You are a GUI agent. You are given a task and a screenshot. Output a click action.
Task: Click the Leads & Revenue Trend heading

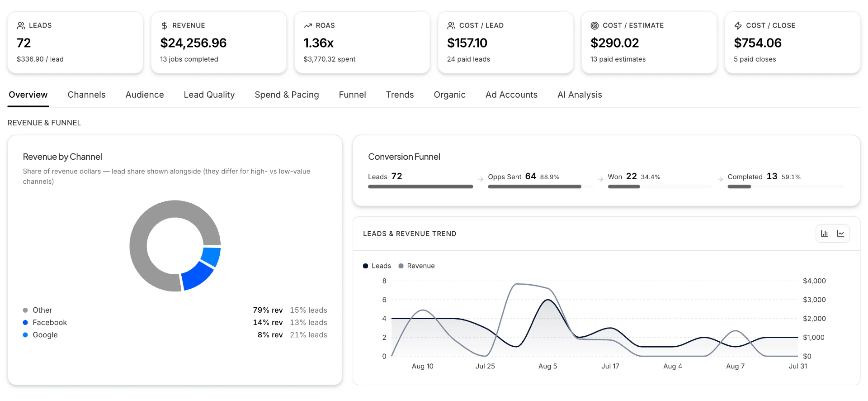(x=410, y=234)
